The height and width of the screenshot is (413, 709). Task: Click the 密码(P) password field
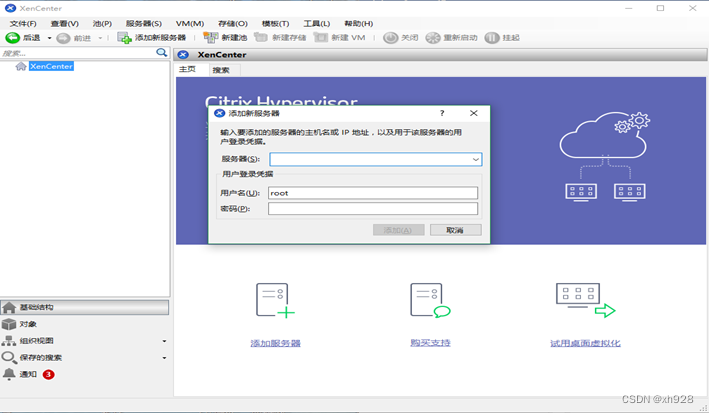pyautogui.click(x=373, y=209)
